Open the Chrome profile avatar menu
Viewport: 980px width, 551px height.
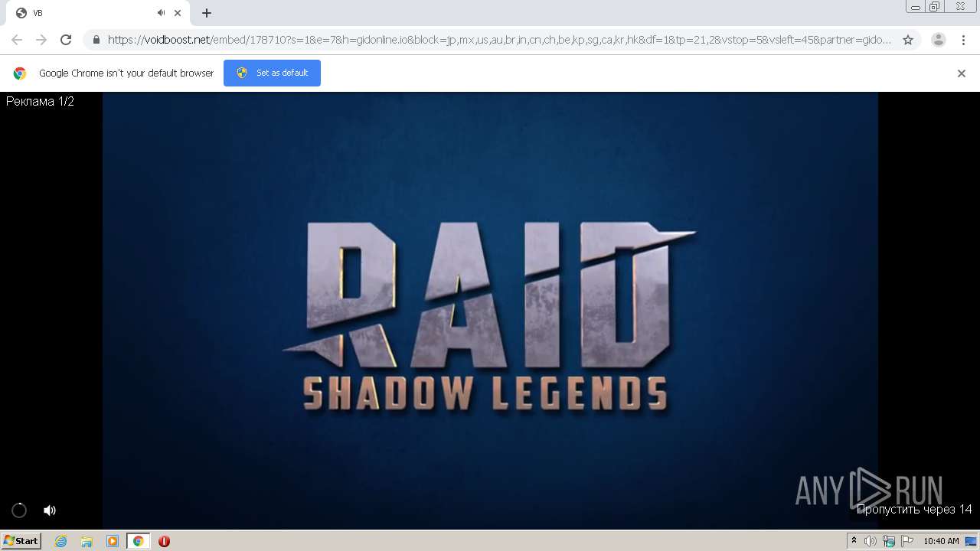point(939,40)
